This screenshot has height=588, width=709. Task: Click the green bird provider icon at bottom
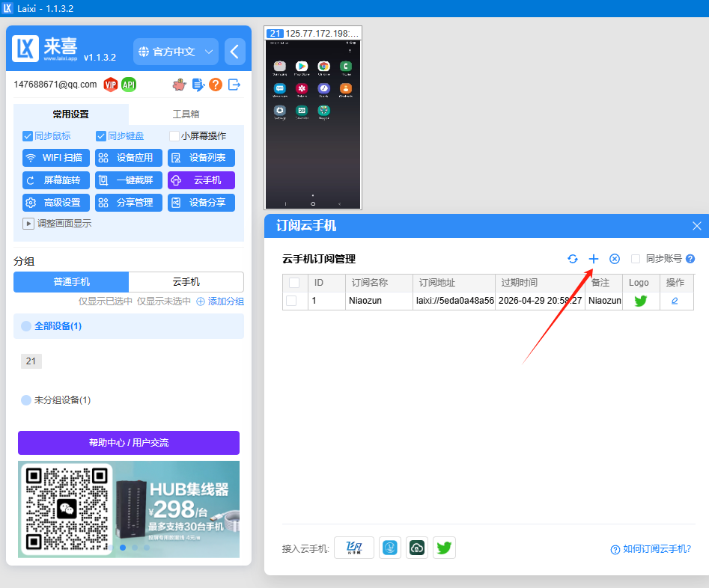[444, 548]
